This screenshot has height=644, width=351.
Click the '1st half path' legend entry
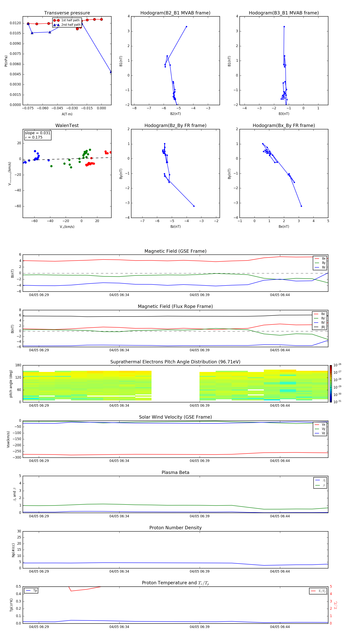pyautogui.click(x=67, y=20)
